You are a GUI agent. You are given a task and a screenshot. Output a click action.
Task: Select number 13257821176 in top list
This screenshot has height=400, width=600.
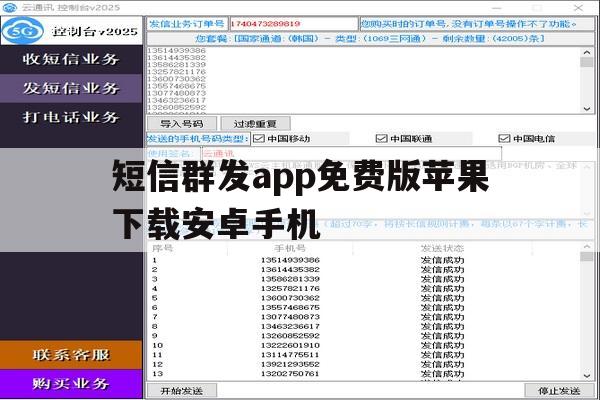coord(176,72)
